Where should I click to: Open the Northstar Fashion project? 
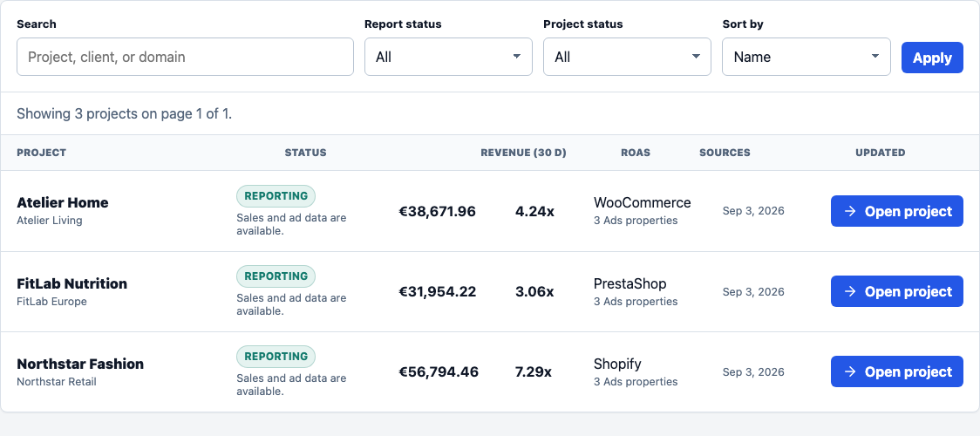(x=897, y=371)
